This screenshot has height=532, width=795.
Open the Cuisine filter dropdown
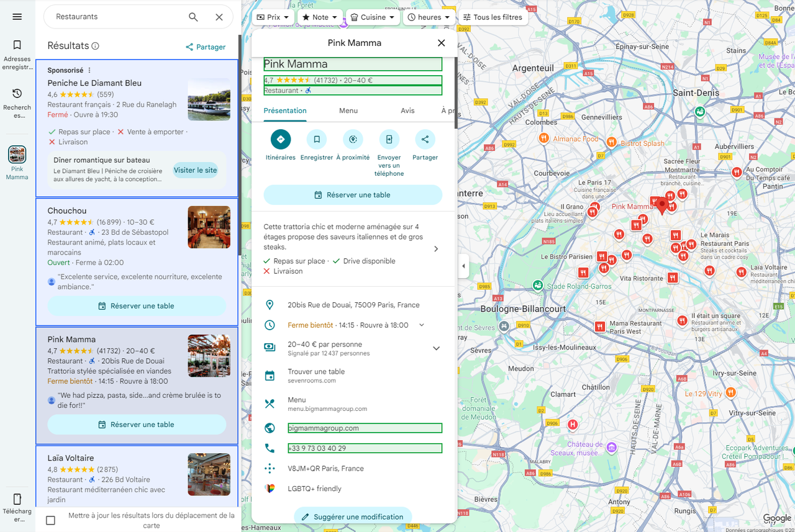373,17
